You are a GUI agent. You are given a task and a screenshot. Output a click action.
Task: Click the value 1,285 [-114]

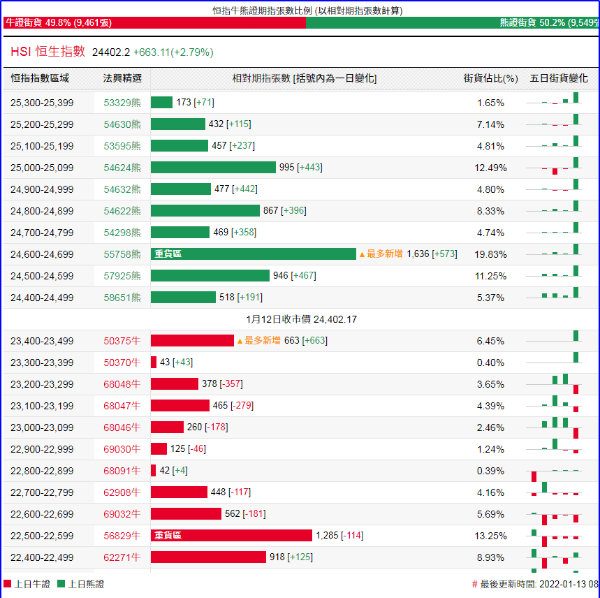pyautogui.click(x=339, y=535)
